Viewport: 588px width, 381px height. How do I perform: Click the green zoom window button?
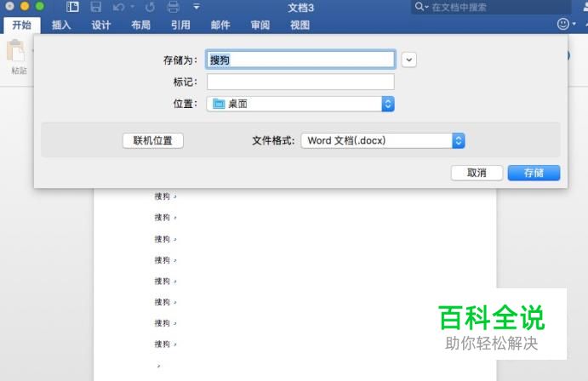[39, 6]
